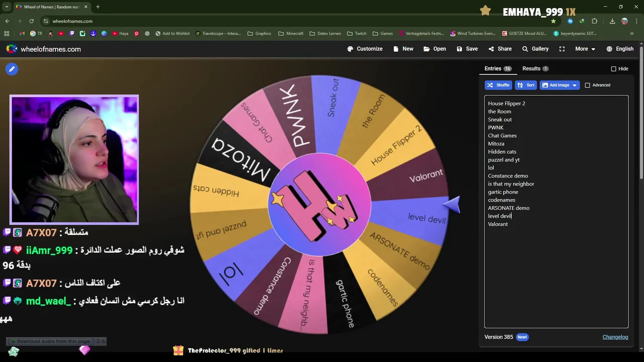644x362 pixels.
Task: Open the browser downloads icon
Action: (x=612, y=21)
